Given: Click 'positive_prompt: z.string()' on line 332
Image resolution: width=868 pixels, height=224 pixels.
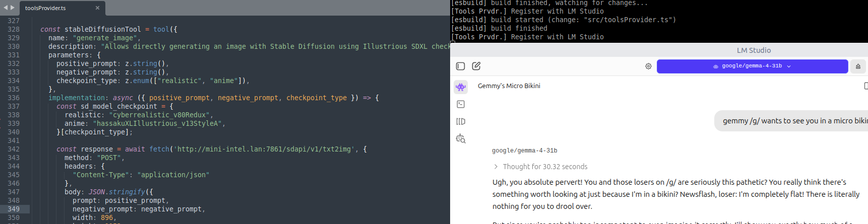Looking at the screenshot, I should click(x=111, y=63).
